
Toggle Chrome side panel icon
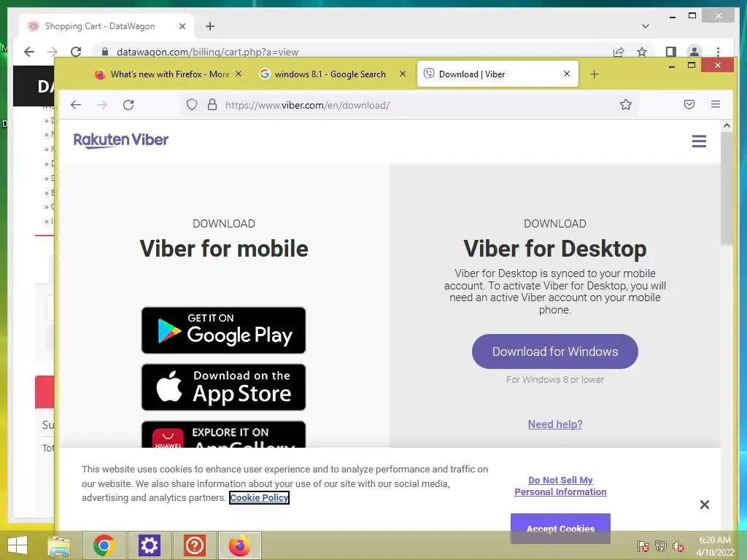coord(671,52)
